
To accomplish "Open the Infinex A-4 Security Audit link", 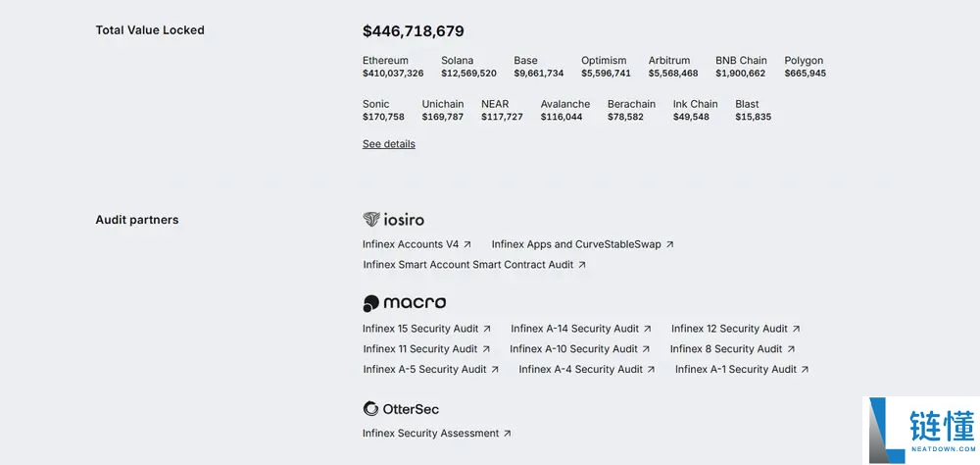I will click(x=580, y=370).
